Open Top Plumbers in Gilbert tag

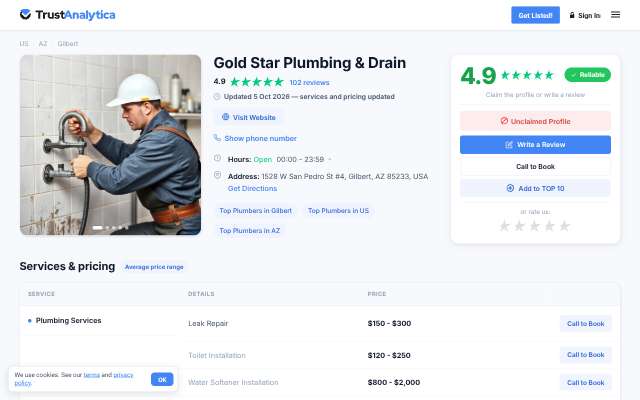pyautogui.click(x=256, y=211)
